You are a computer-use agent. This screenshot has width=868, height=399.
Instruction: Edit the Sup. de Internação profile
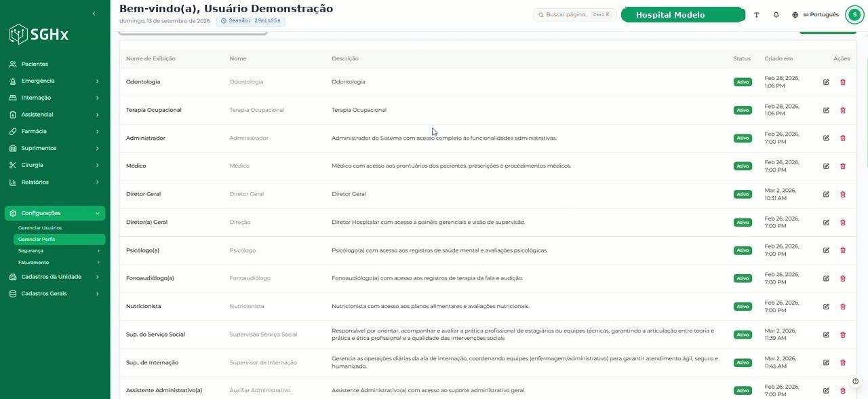tap(826, 362)
